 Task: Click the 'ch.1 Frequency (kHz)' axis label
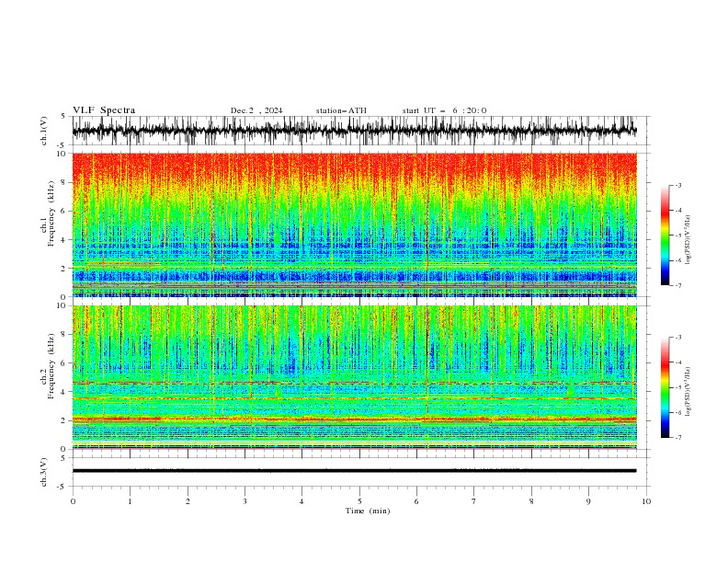pyautogui.click(x=48, y=213)
